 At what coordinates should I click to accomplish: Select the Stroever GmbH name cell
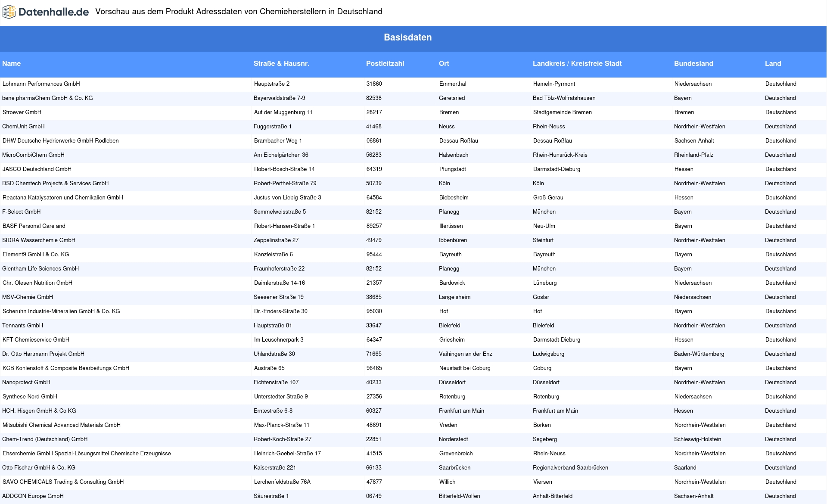[x=22, y=112]
